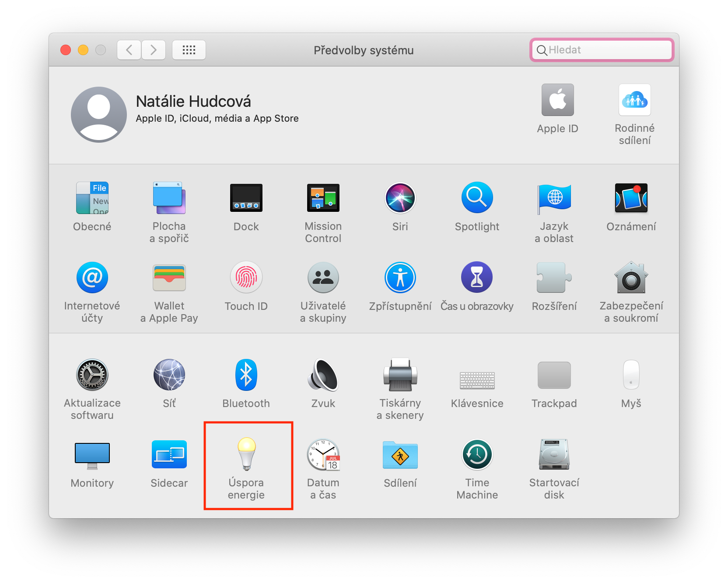The height and width of the screenshot is (583, 728).
Task: Click the user profile avatar picture
Action: coord(99,115)
